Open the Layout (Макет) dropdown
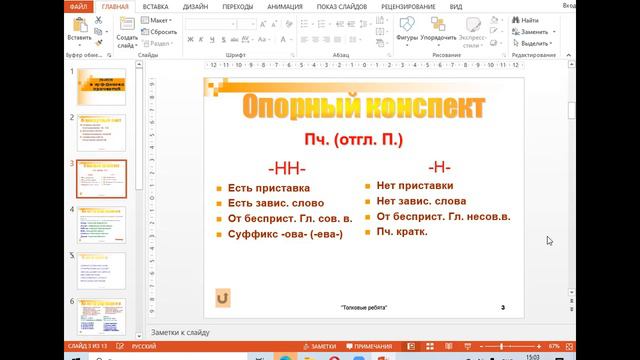 coord(157,20)
